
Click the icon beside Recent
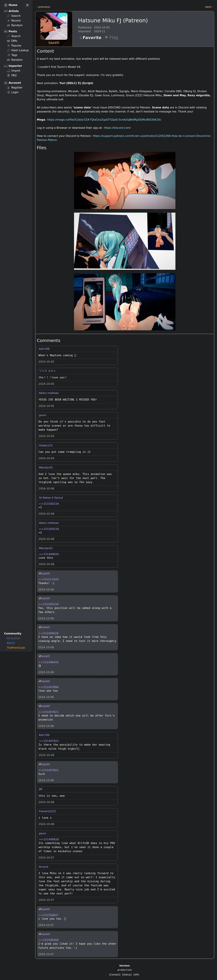click(8, 20)
